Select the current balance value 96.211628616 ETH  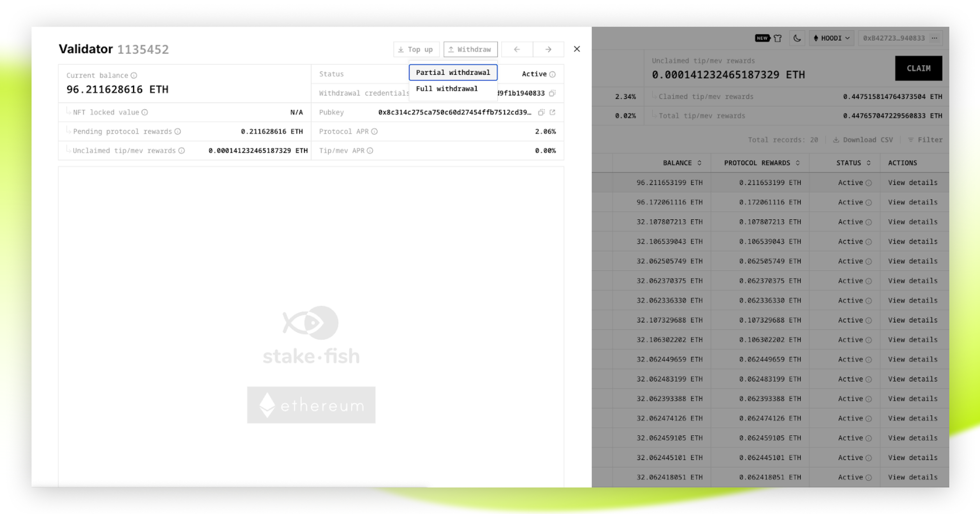(118, 90)
